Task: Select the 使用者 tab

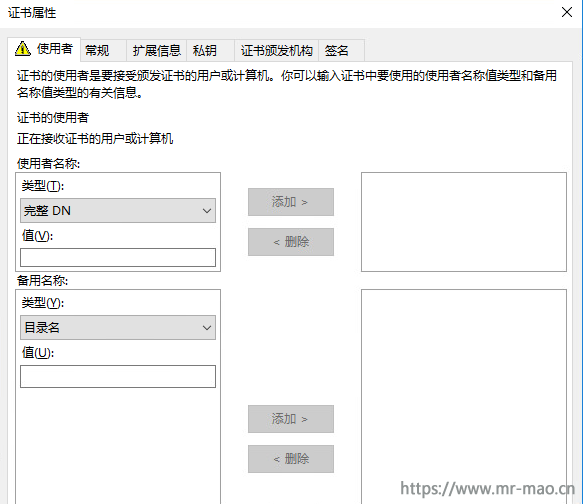Action: [44, 49]
